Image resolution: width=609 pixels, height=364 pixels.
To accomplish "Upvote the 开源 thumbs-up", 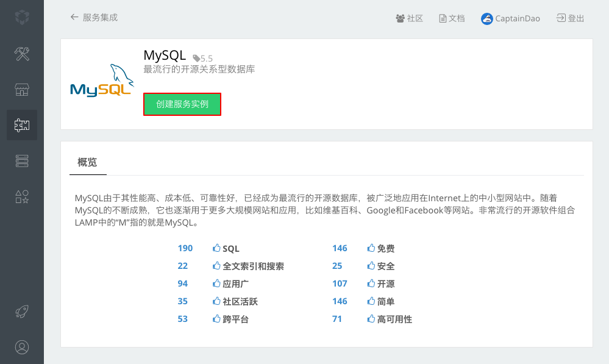I will (371, 284).
